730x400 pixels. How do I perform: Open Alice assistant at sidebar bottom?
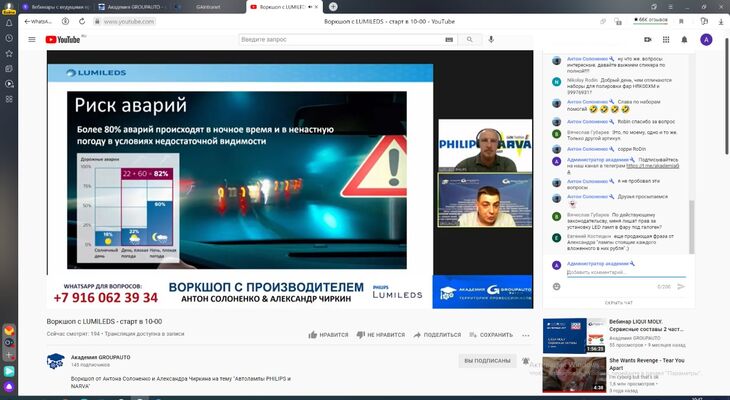pos(9,386)
